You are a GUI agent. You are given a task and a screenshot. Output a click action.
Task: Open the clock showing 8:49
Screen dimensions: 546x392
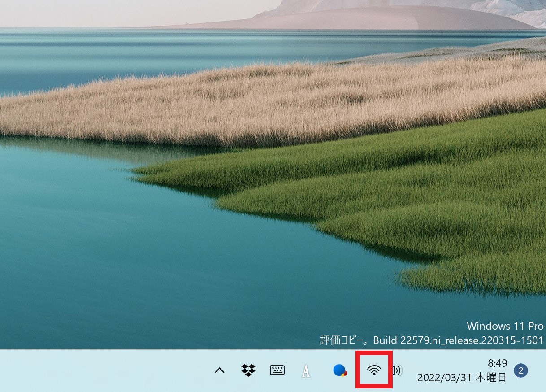point(497,363)
